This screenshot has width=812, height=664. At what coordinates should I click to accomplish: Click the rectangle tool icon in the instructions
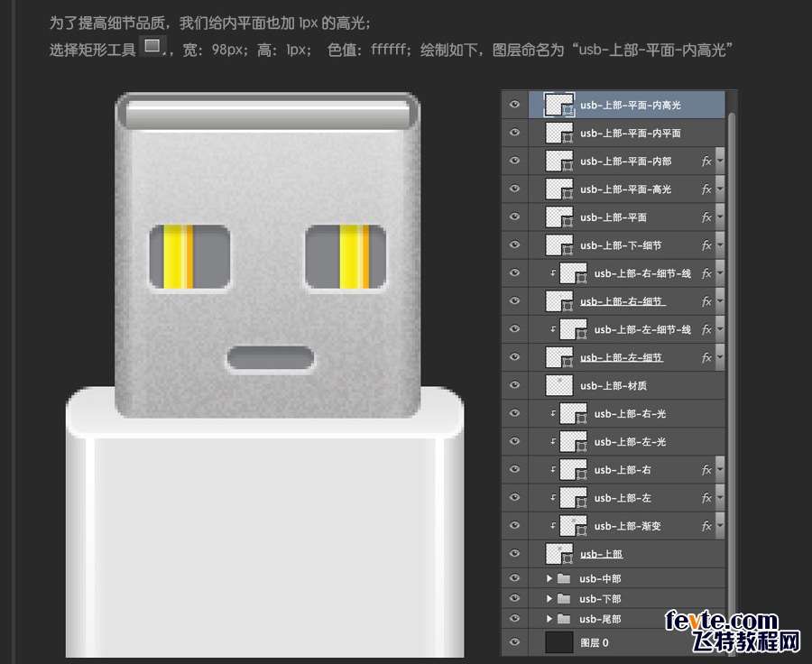point(152,46)
